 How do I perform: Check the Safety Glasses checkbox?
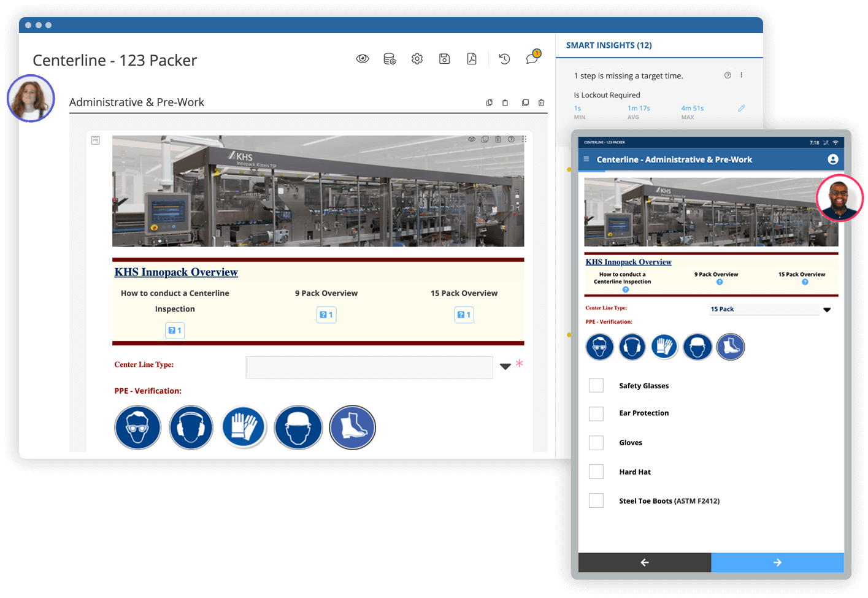pos(596,385)
